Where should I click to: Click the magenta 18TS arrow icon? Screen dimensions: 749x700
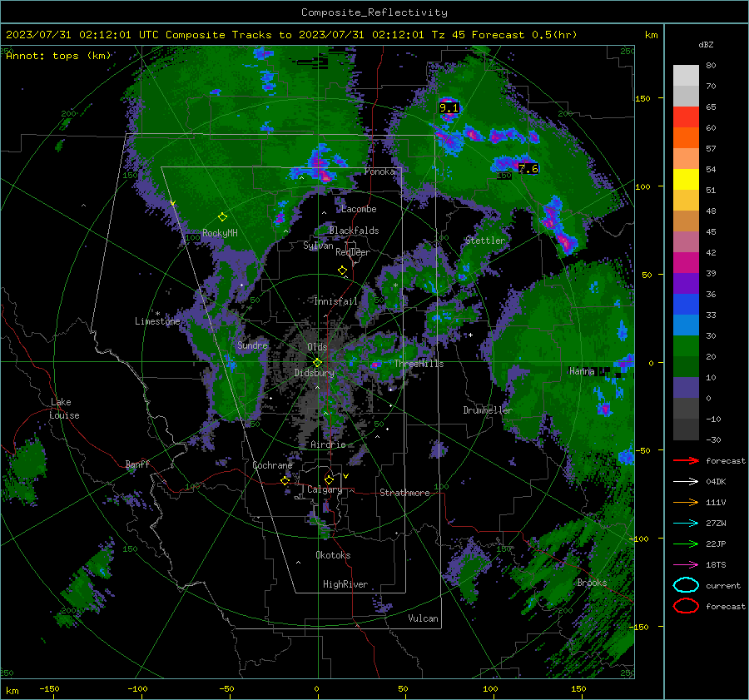[686, 565]
